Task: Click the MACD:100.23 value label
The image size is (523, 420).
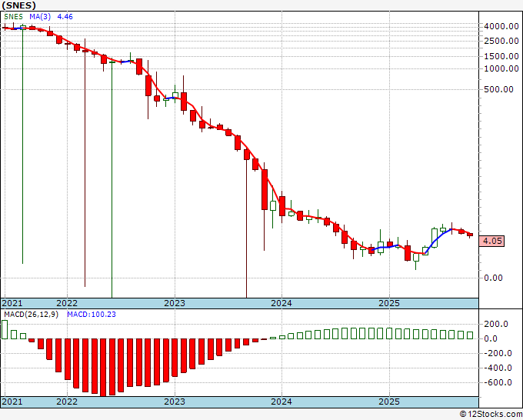Action: pos(92,315)
